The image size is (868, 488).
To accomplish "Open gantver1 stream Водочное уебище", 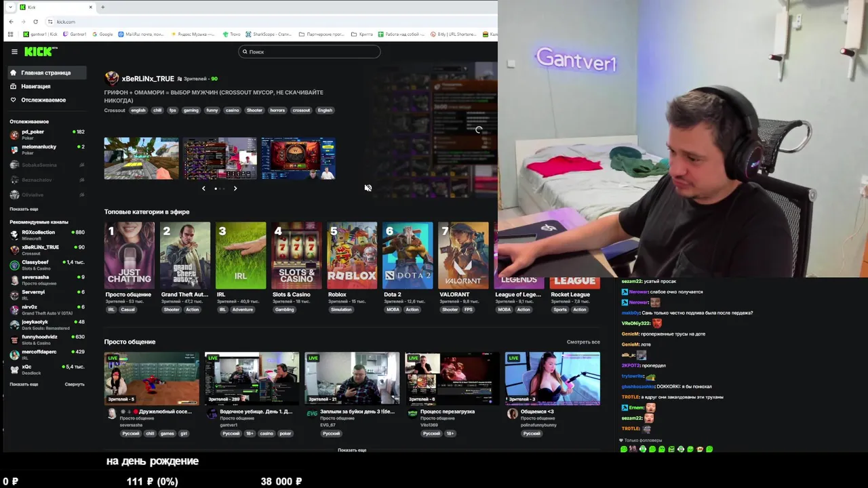I will pos(252,378).
